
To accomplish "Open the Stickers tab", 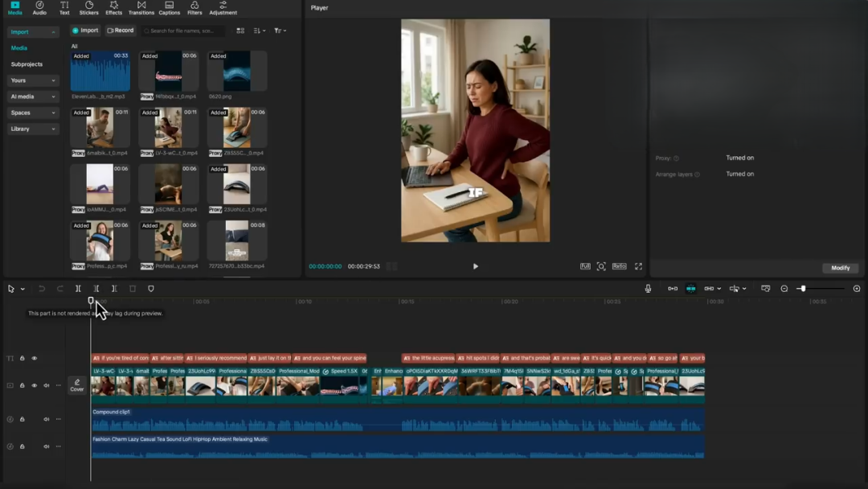I will (x=88, y=8).
